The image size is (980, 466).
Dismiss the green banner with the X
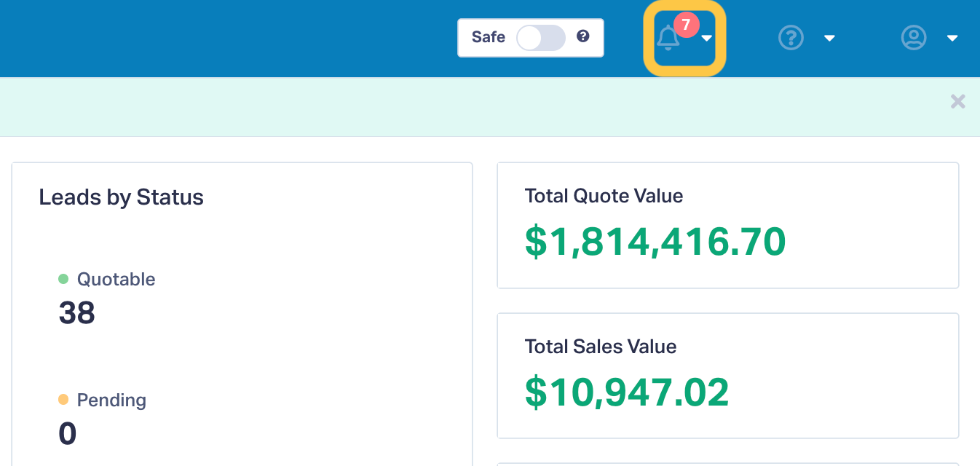[958, 101]
